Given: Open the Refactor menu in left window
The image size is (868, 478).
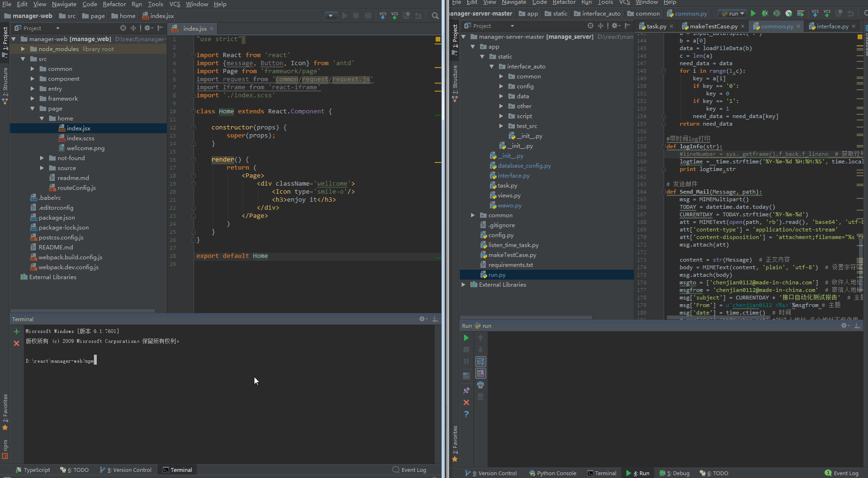Looking at the screenshot, I should coord(114,4).
